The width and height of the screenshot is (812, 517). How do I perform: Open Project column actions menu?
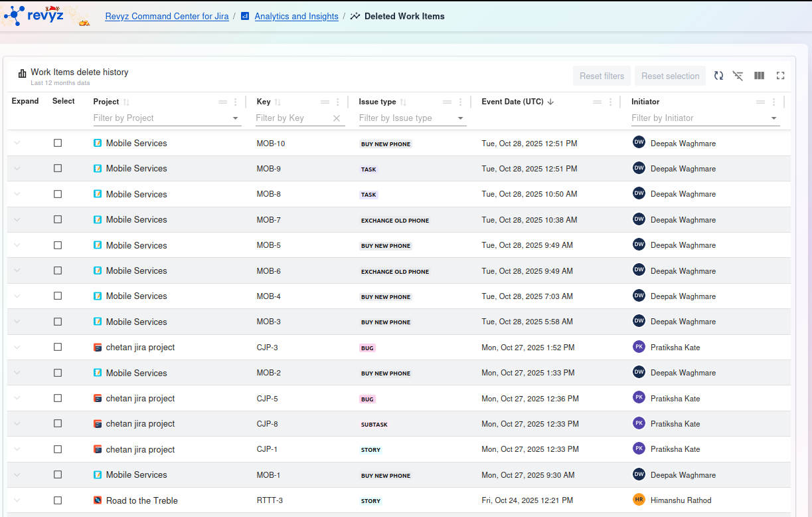[x=235, y=102]
